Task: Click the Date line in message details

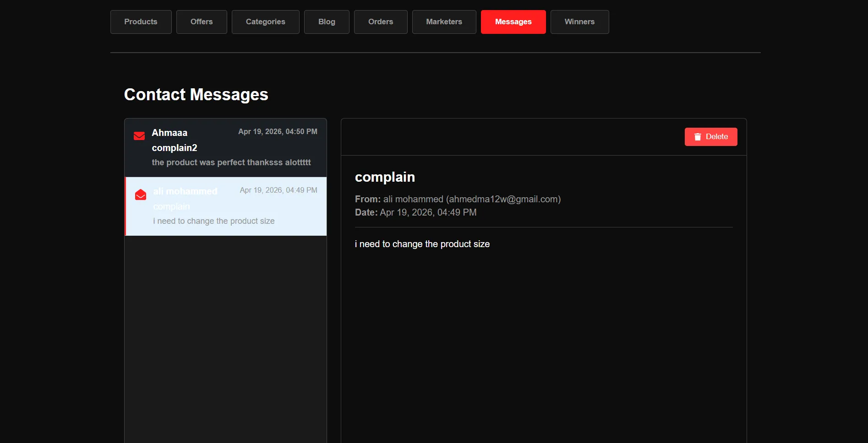Action: click(415, 212)
